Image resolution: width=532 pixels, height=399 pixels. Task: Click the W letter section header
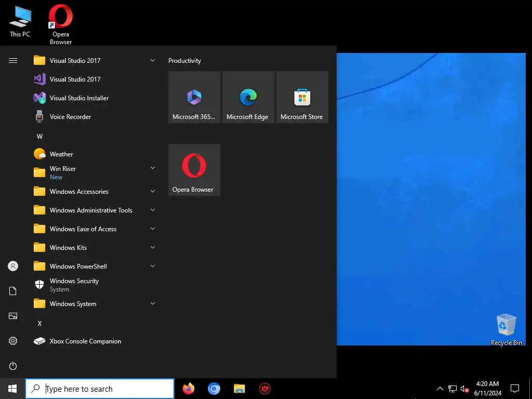point(39,137)
